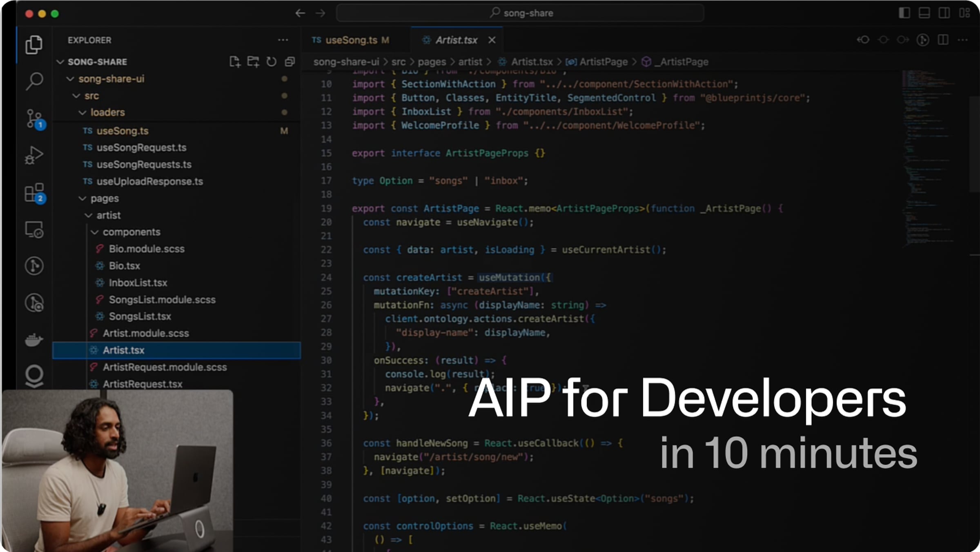980x552 pixels.
Task: Open useSongRequest.ts in the file tree
Action: (176, 147)
